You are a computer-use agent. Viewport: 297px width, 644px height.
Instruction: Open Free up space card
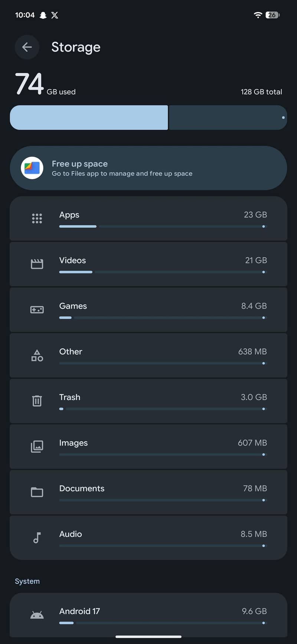(x=148, y=168)
